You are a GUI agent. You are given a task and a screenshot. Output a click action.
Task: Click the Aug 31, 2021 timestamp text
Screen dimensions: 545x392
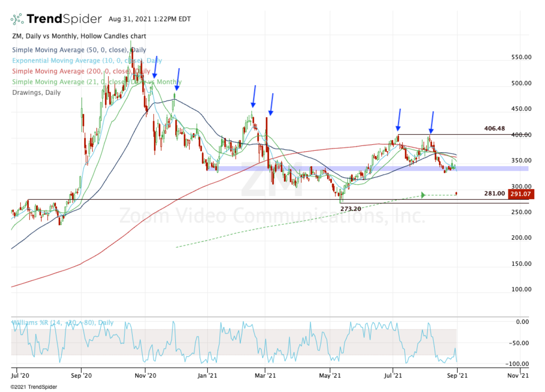click(x=149, y=19)
